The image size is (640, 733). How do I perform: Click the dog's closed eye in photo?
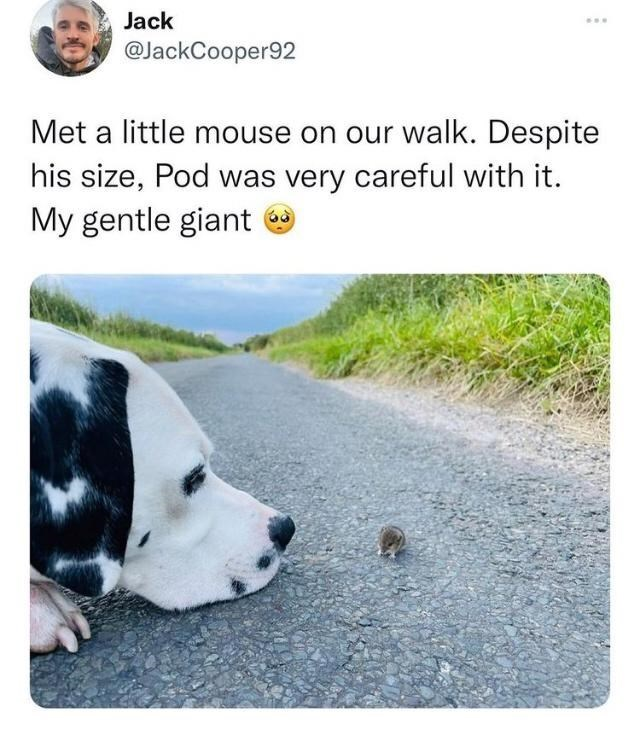coord(194,480)
